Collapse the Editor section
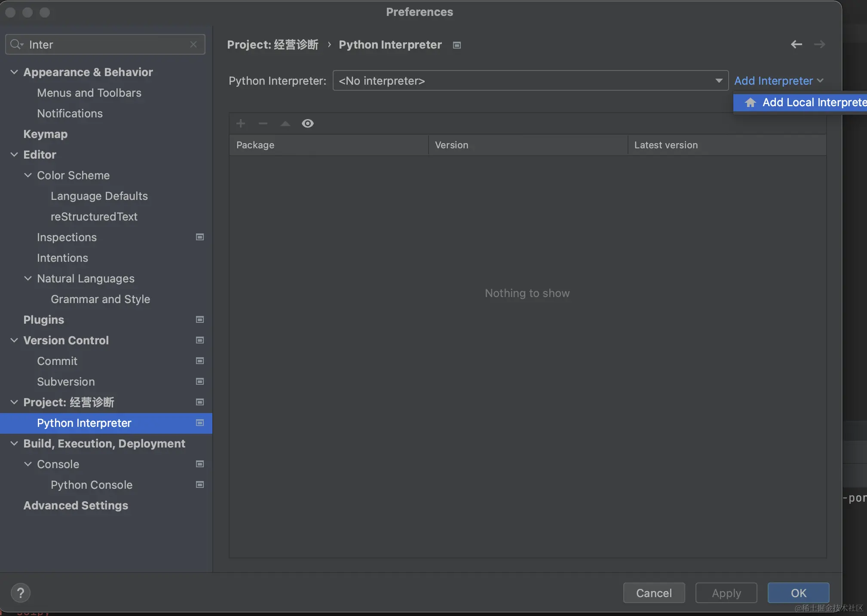Viewport: 867px width, 616px height. point(14,154)
